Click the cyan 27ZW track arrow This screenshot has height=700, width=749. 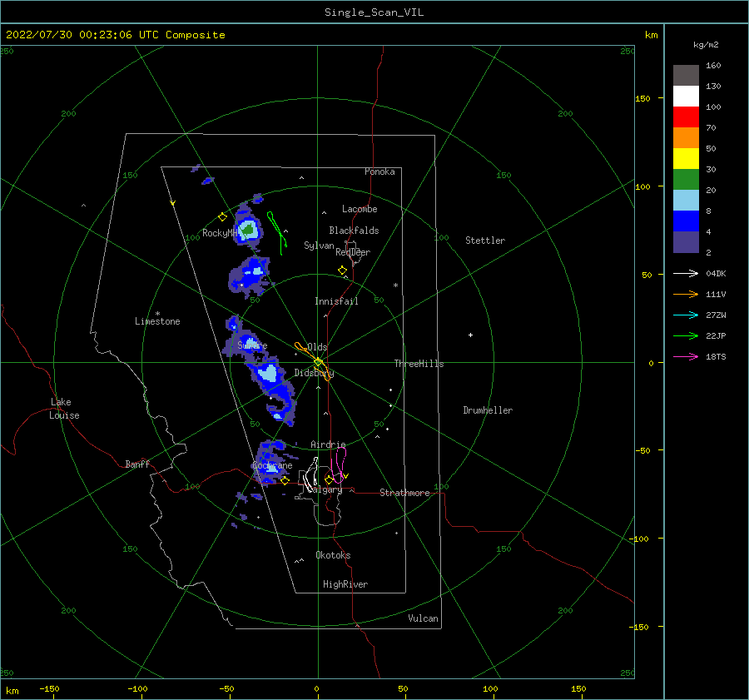(686, 315)
